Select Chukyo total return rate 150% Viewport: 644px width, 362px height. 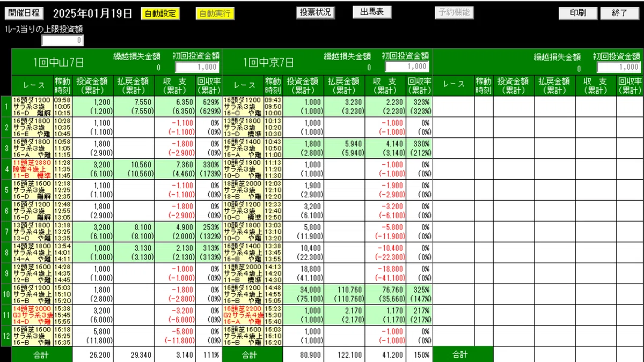pyautogui.click(x=420, y=354)
